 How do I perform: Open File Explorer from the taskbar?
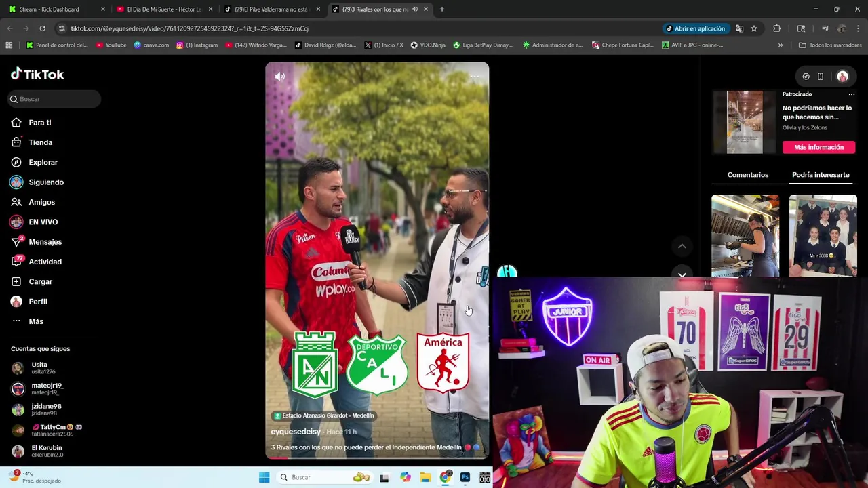(425, 477)
